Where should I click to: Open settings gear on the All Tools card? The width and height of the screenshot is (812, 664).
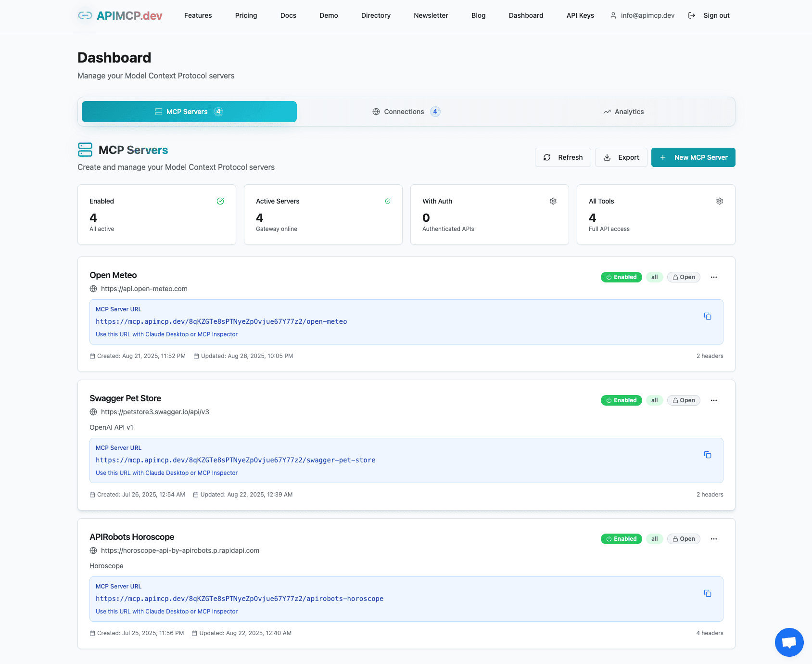point(719,201)
